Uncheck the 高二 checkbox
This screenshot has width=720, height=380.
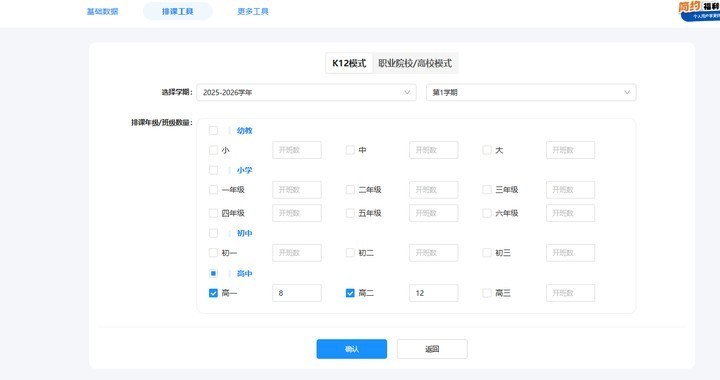click(x=350, y=293)
